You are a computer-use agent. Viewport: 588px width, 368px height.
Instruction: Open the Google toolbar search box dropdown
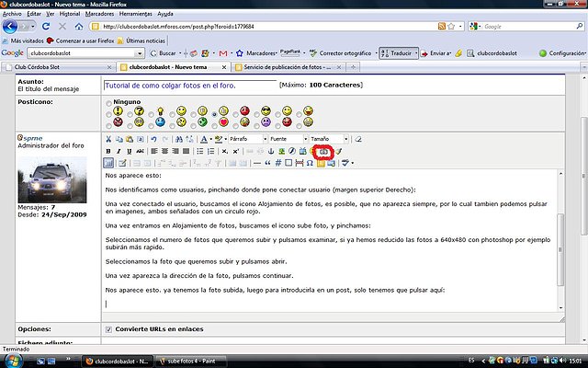click(140, 53)
